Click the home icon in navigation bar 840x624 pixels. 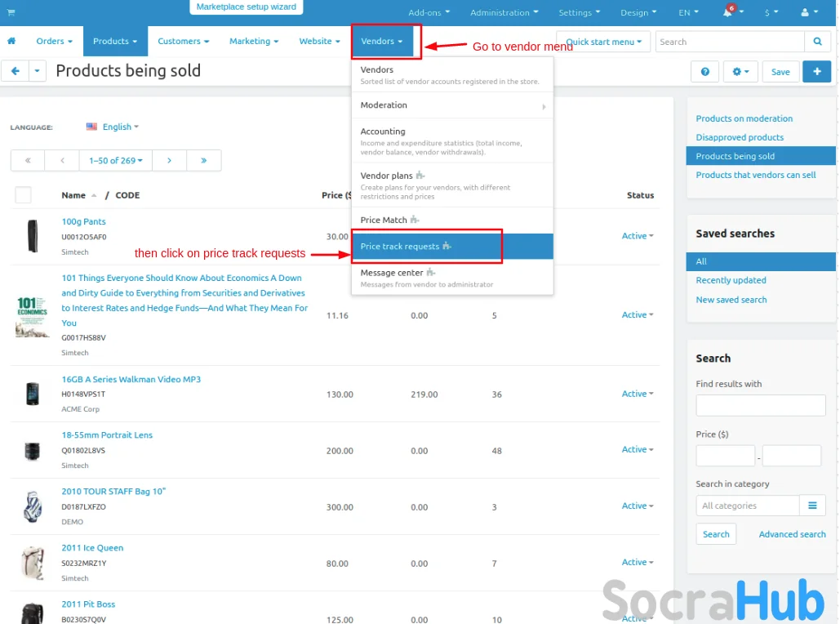click(x=11, y=41)
